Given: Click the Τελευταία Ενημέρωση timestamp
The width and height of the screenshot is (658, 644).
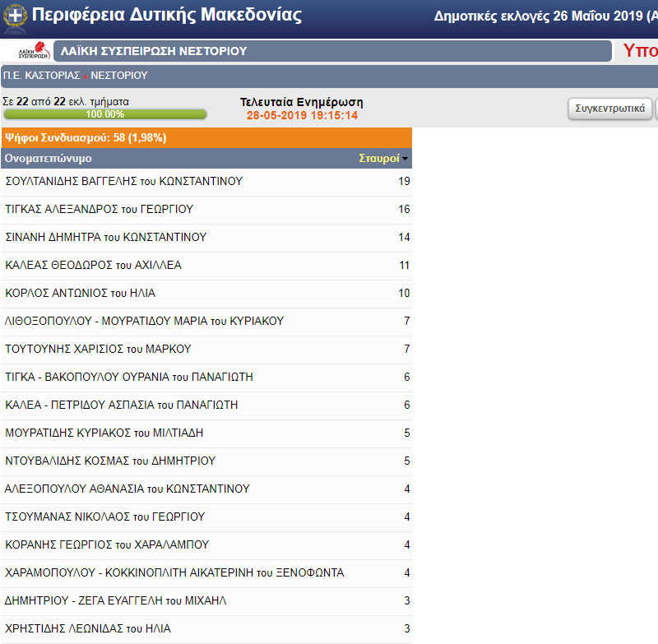Looking at the screenshot, I should tap(302, 115).
